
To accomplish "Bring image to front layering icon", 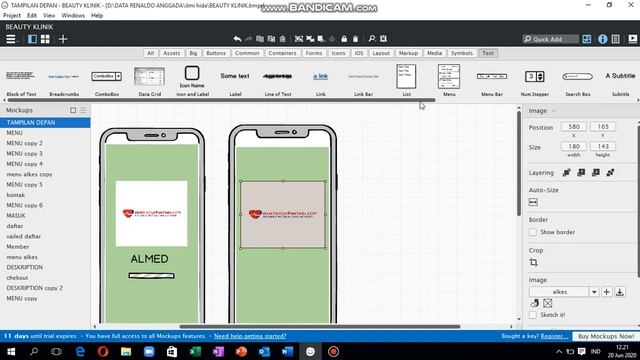I will point(567,173).
